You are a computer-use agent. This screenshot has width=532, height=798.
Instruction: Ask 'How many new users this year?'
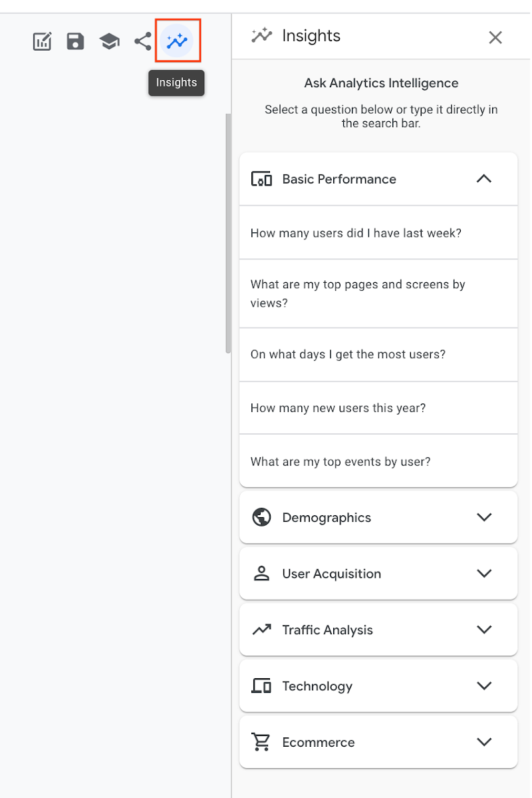pyautogui.click(x=338, y=408)
